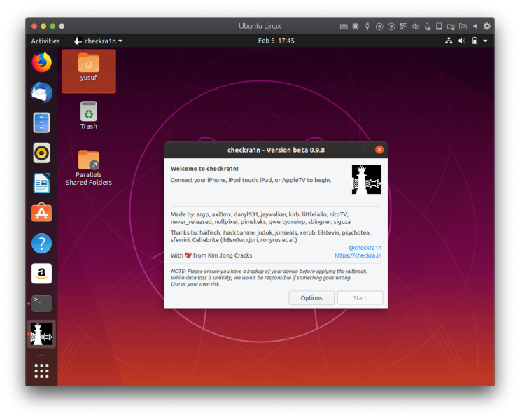Launch Amazon from the dock
Viewport: 520px width, 420px height.
[41, 274]
